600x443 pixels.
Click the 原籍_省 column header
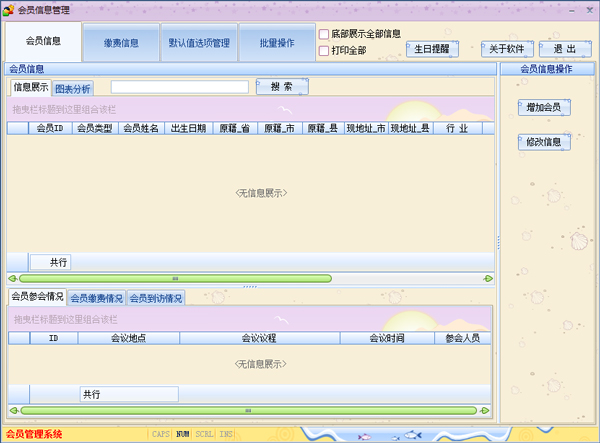235,128
